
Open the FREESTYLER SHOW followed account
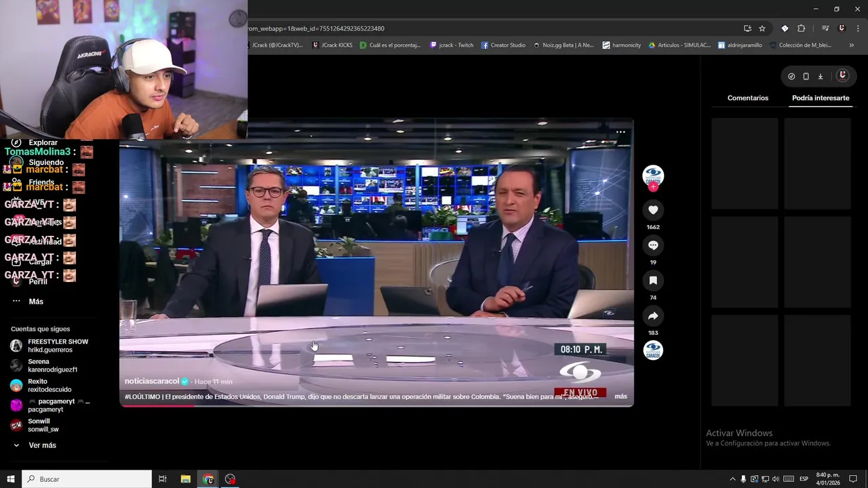click(50, 346)
